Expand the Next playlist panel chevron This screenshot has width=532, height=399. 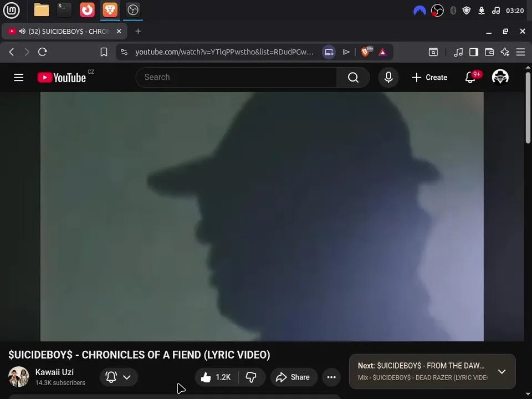(x=502, y=371)
